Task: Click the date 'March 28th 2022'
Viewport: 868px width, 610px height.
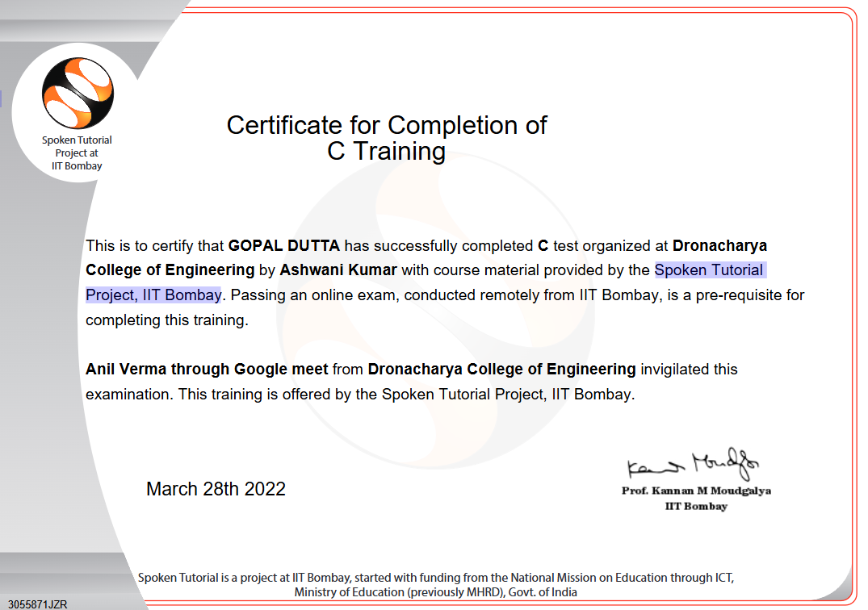Action: pyautogui.click(x=216, y=489)
